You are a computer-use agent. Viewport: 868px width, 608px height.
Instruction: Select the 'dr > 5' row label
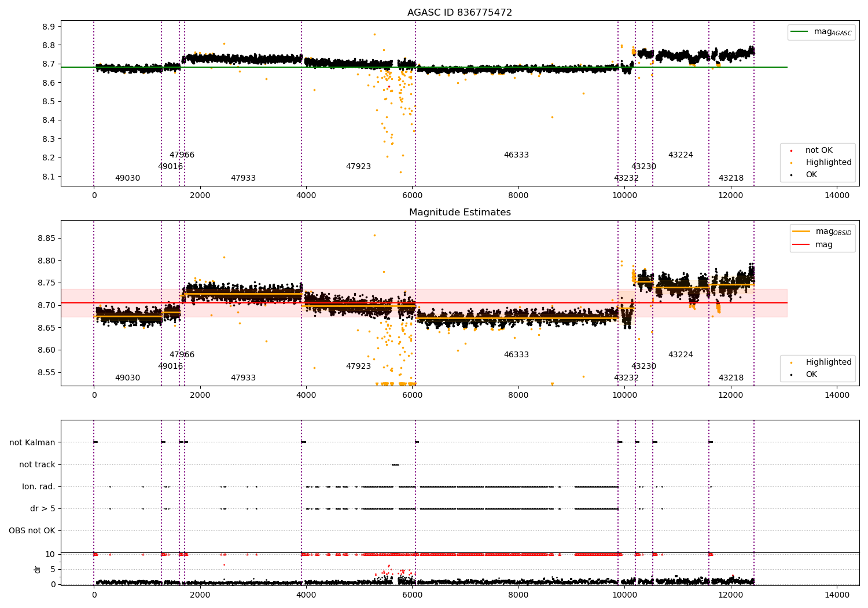coord(43,508)
